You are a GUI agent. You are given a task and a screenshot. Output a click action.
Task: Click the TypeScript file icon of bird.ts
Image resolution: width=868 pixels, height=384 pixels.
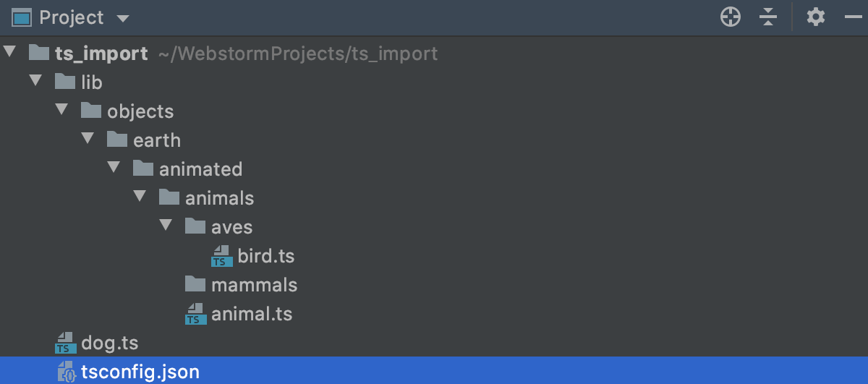pos(221,256)
